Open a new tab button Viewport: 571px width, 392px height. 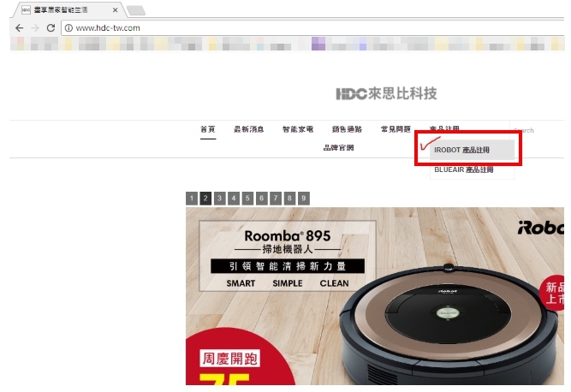(x=137, y=10)
